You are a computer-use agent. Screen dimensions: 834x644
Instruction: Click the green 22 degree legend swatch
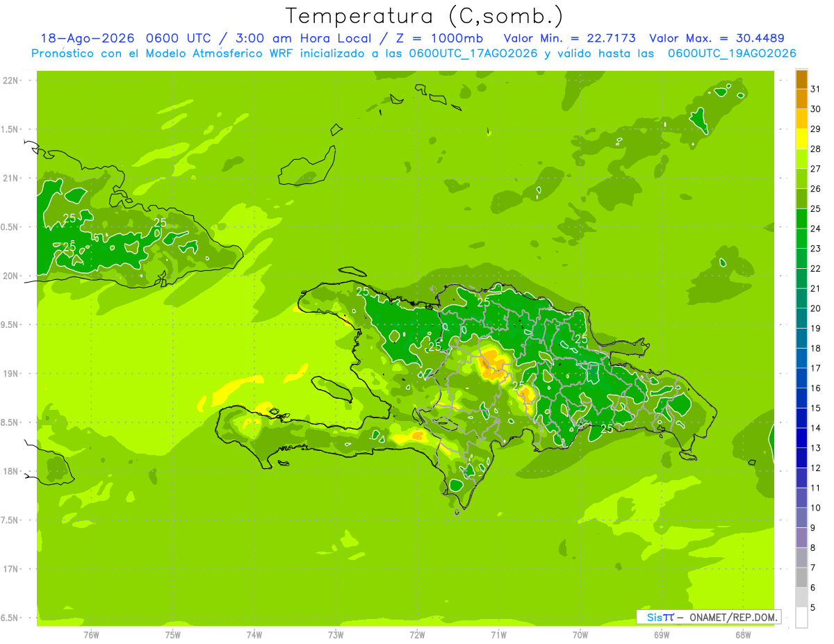(x=801, y=258)
